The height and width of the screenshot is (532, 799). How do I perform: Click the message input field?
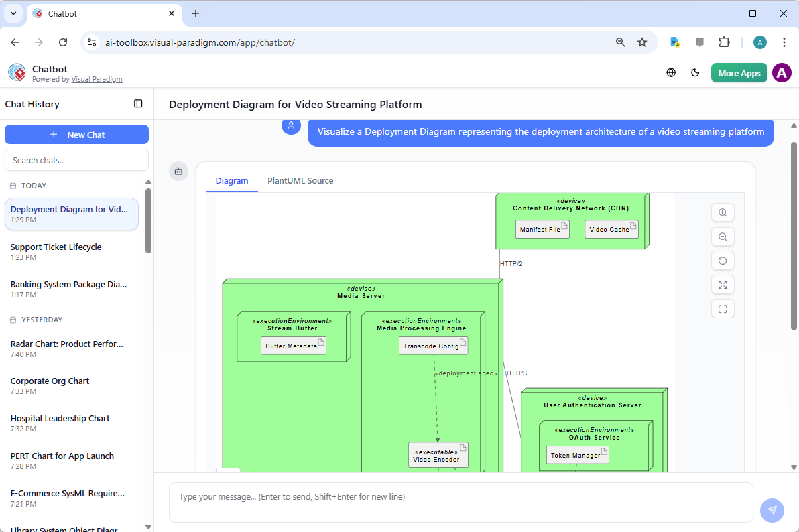tap(460, 501)
